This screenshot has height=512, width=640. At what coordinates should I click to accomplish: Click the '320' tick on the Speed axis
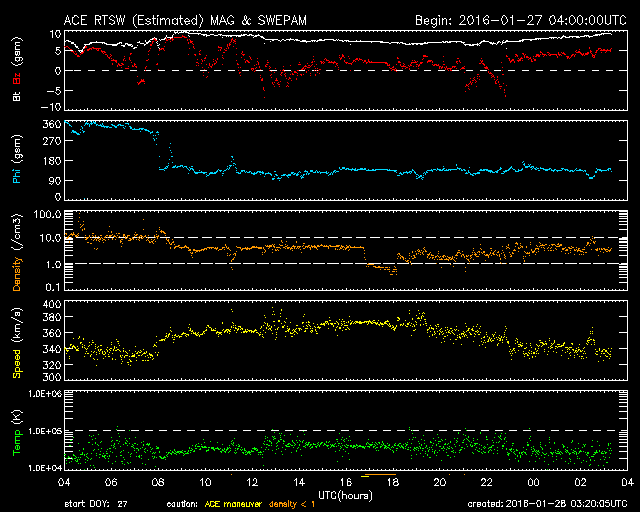click(52, 364)
